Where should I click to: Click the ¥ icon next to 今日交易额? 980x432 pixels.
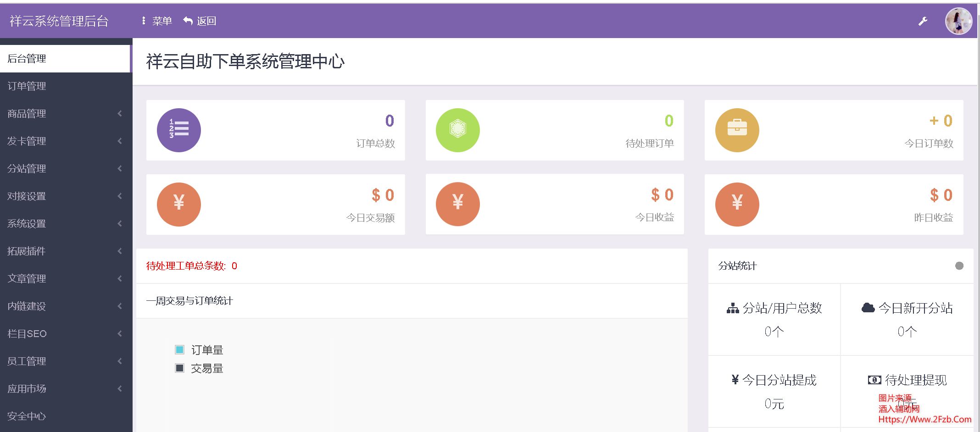[x=179, y=204]
